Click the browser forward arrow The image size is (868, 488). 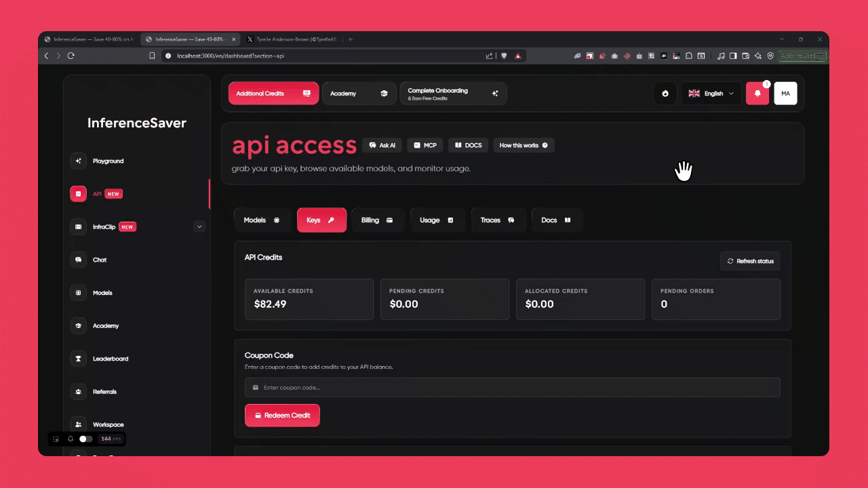tap(58, 56)
